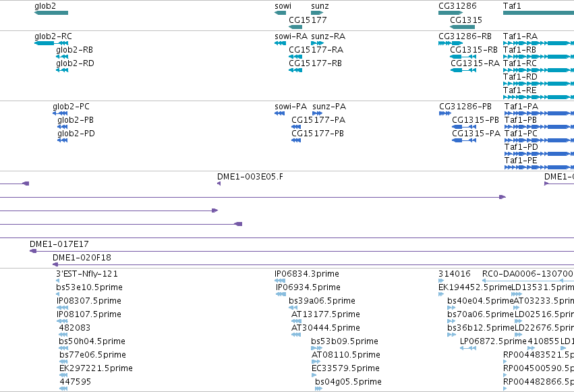Select the AT13177.5prime EST
This screenshot has height=392, width=574.
pos(325,315)
